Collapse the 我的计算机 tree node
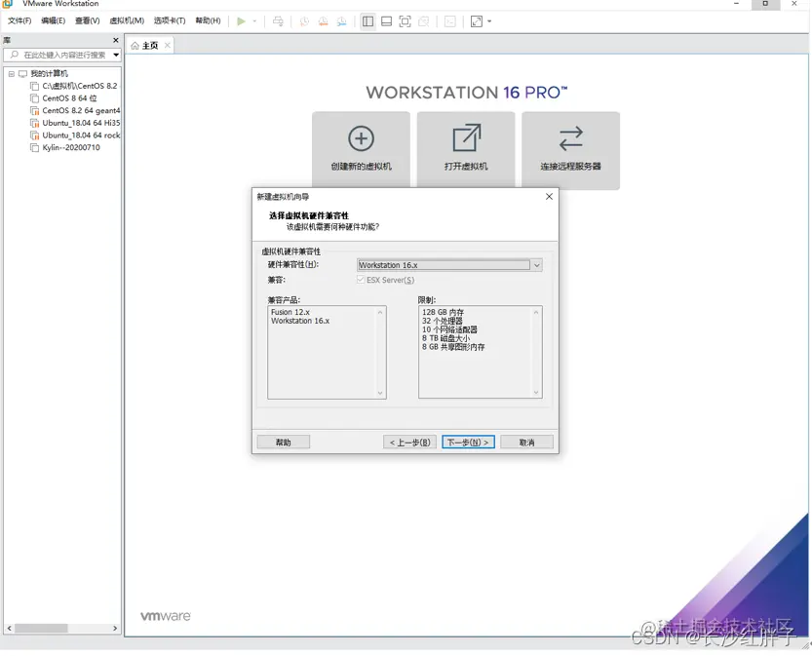The width and height of the screenshot is (812, 656). (12, 73)
